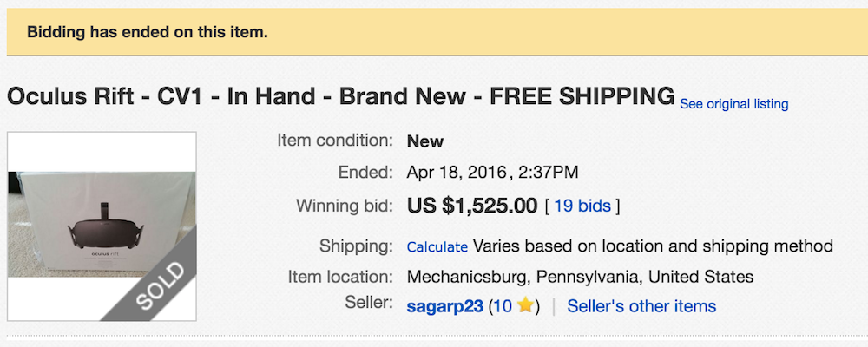868x347 pixels.
Task: Click the Bidding has ended banner message
Action: 148,33
